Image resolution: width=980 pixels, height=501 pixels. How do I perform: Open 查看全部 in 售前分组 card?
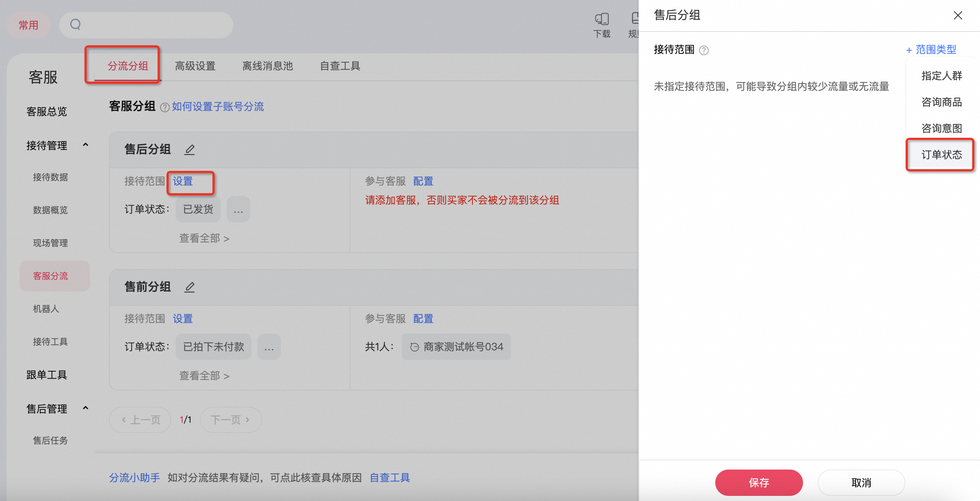[x=204, y=376]
